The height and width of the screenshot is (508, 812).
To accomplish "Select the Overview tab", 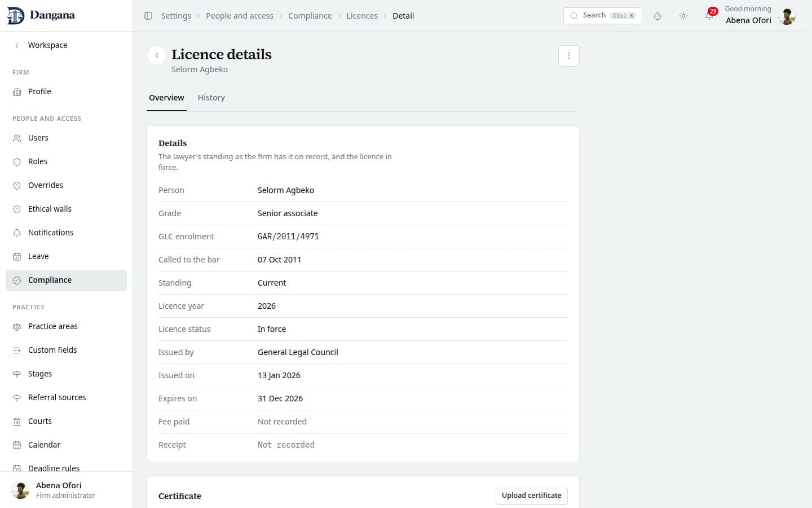I will (166, 98).
